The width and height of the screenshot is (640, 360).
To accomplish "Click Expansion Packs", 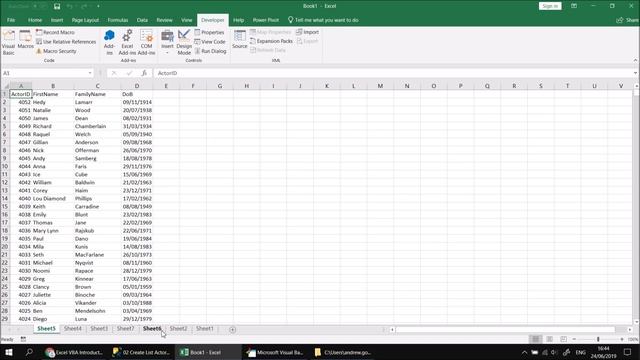I will pyautogui.click(x=271, y=41).
